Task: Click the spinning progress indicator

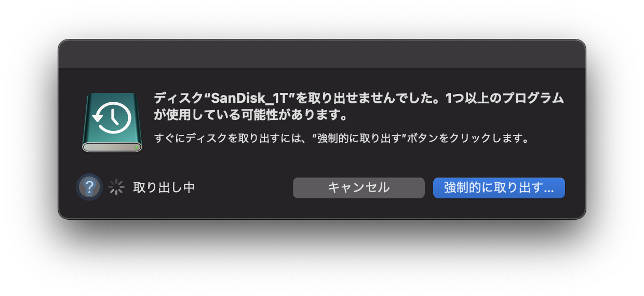Action: 117,187
